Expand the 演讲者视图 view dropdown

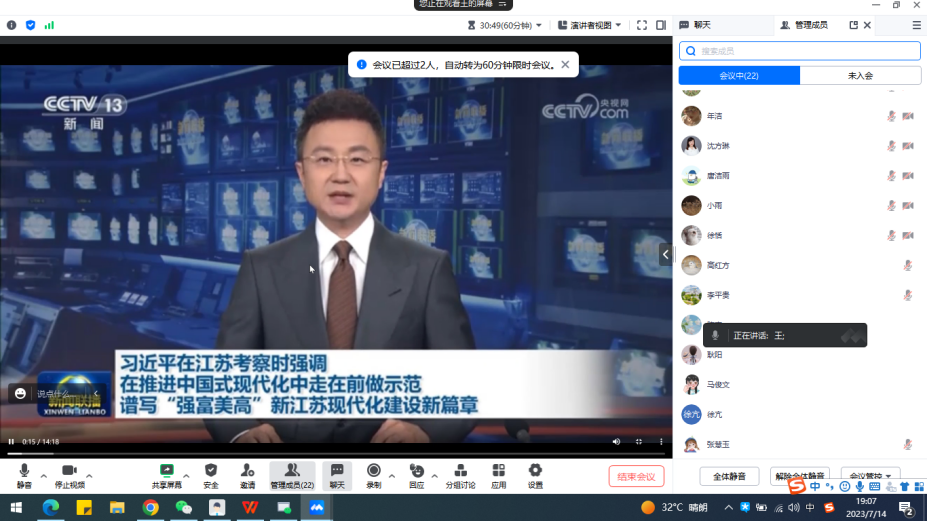[590, 25]
